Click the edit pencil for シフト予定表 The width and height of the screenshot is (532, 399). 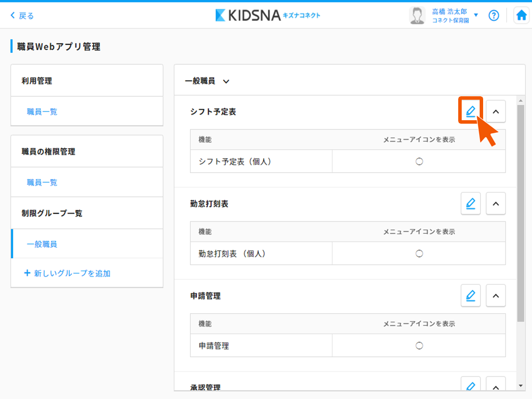[x=470, y=112]
